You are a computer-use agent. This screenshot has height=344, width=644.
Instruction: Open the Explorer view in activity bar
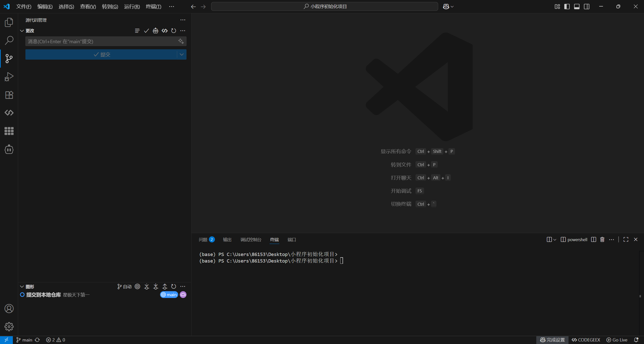(x=9, y=22)
